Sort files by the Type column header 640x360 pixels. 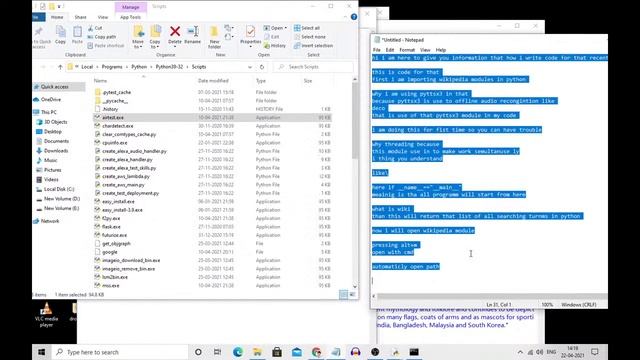click(261, 81)
